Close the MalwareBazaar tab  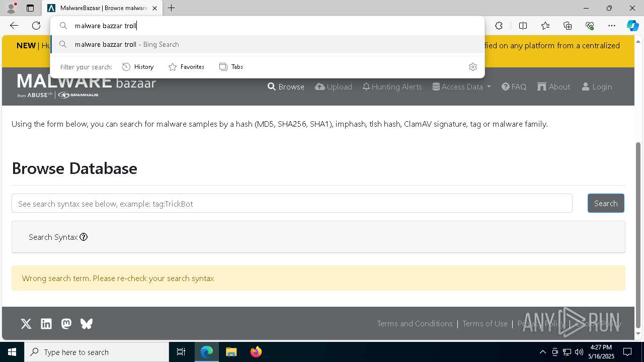154,8
